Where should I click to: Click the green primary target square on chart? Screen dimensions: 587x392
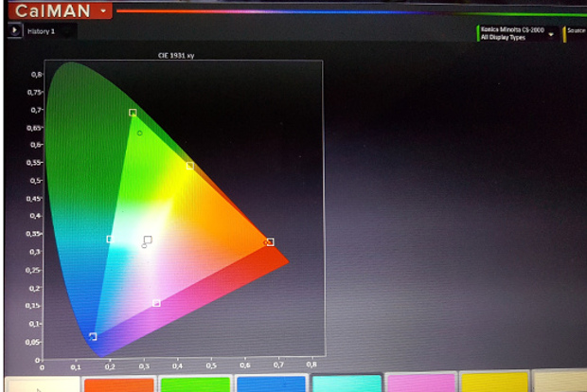tap(133, 113)
